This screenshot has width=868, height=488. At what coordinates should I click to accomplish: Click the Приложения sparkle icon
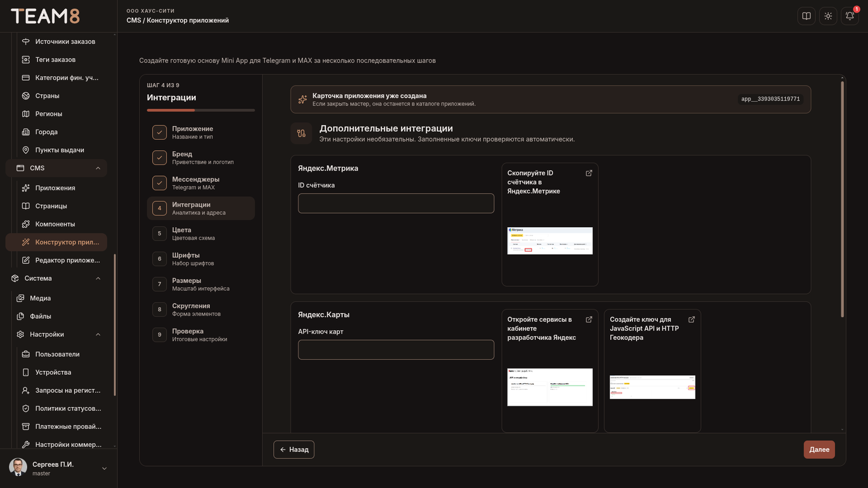tap(26, 188)
